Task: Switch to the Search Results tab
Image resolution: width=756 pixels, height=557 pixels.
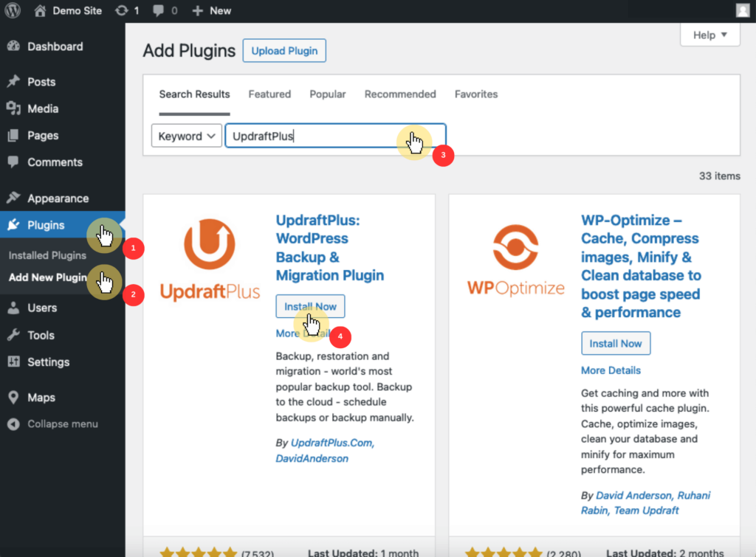Action: [194, 94]
